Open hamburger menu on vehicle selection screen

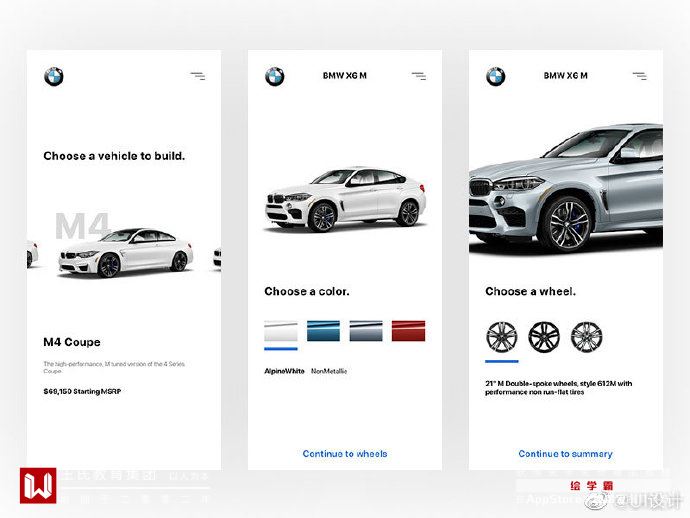tap(198, 76)
